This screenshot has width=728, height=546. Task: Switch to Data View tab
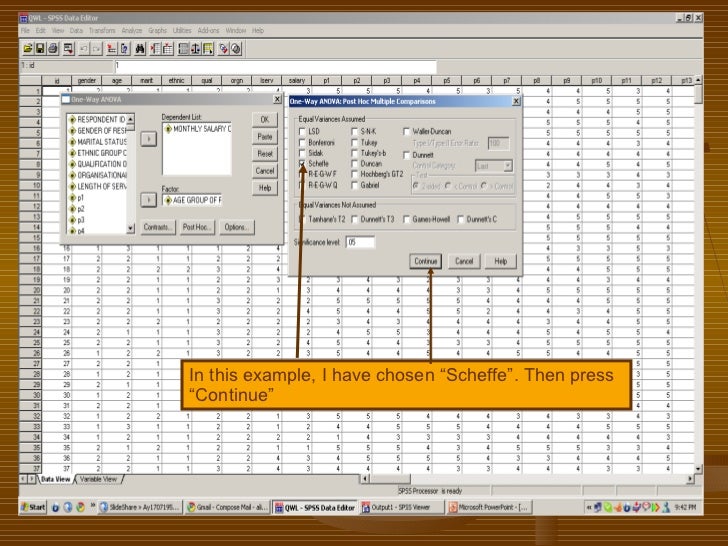tap(56, 479)
